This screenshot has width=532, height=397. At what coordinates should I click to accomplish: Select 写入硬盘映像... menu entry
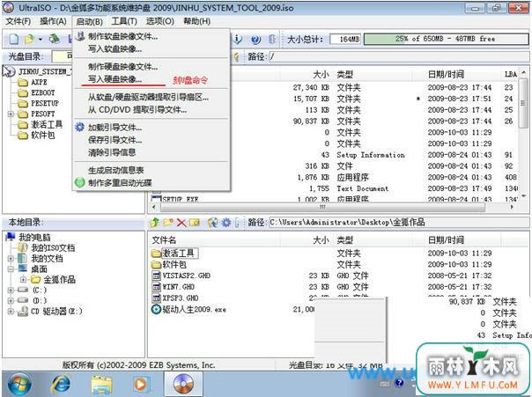[151, 79]
